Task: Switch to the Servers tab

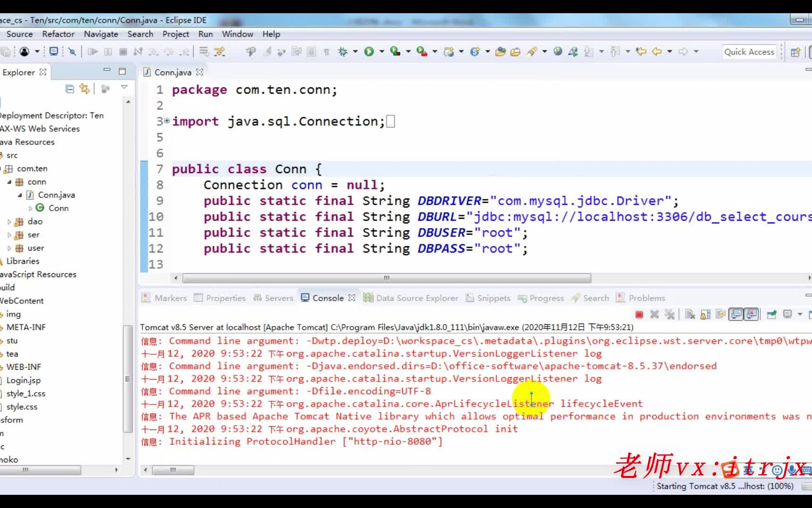Action: pyautogui.click(x=273, y=298)
